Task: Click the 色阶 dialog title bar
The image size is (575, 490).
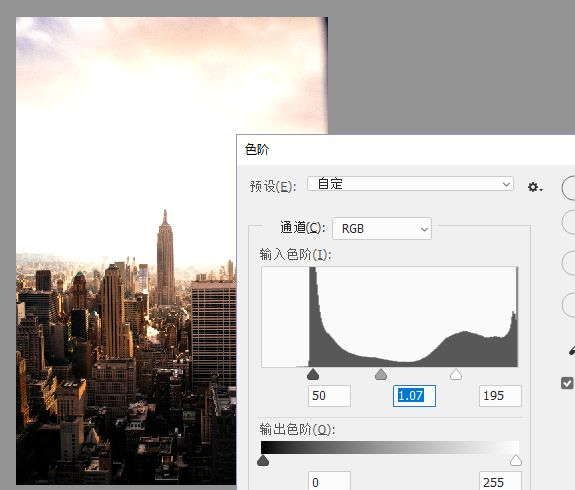Action: [406, 150]
